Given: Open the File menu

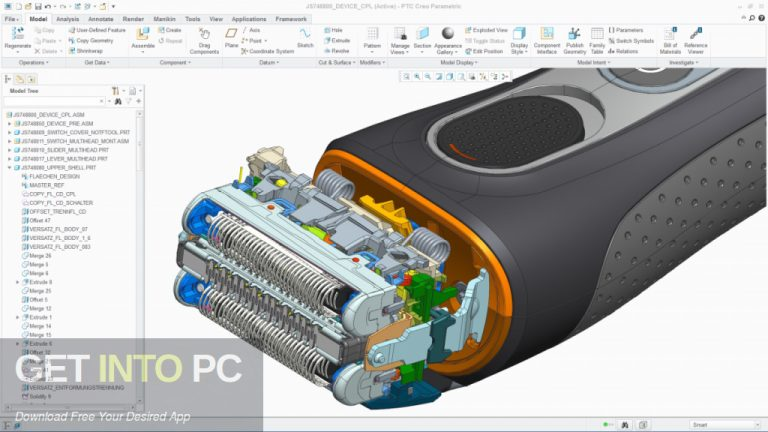Looking at the screenshot, I should click(x=11, y=19).
